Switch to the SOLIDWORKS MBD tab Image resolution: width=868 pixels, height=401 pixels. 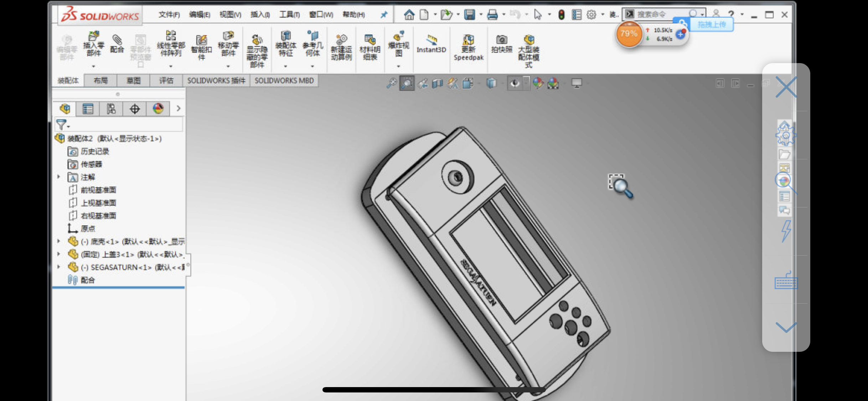pyautogui.click(x=284, y=81)
